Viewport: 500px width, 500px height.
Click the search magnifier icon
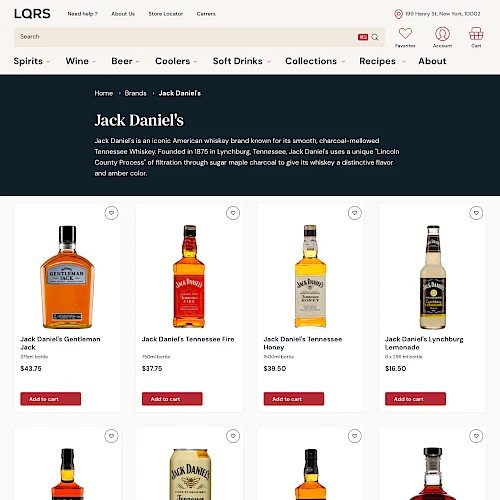(x=375, y=37)
